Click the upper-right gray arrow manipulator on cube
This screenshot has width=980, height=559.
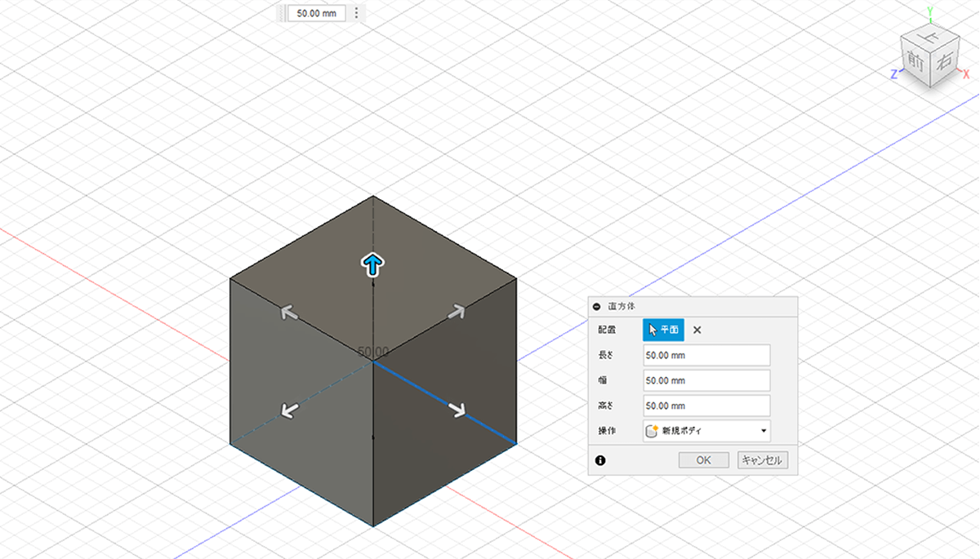pos(457,310)
